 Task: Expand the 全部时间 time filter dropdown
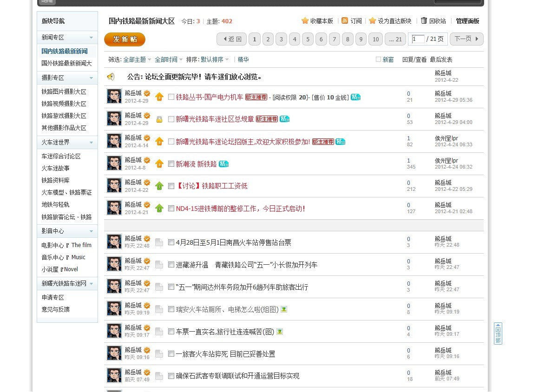click(x=169, y=59)
